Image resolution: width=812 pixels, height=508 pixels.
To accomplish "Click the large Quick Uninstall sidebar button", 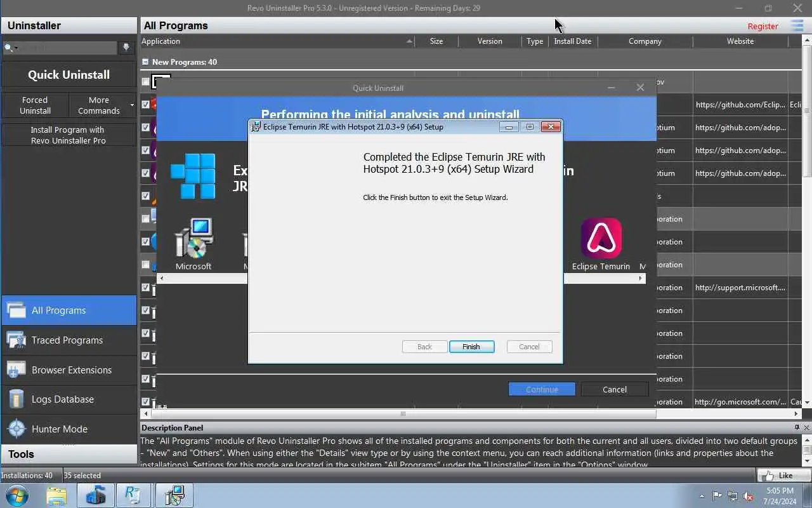I will 69,74.
